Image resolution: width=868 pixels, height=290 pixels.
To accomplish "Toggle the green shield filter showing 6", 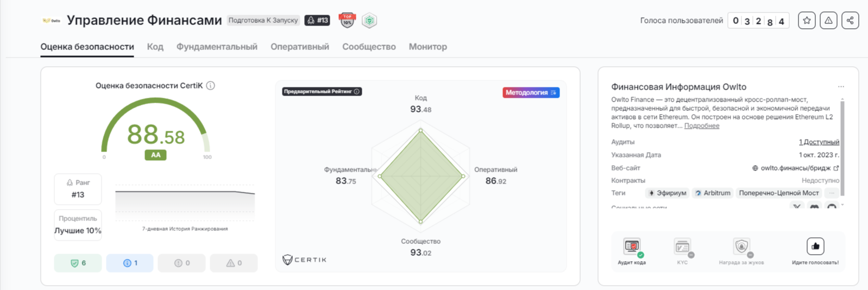I will pos(78,263).
